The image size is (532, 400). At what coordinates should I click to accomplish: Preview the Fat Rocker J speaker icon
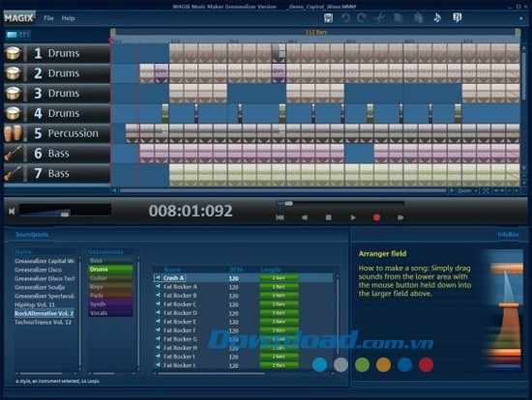click(158, 365)
